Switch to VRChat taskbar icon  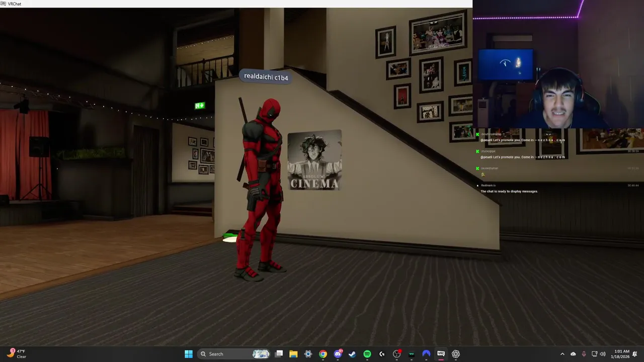click(441, 354)
